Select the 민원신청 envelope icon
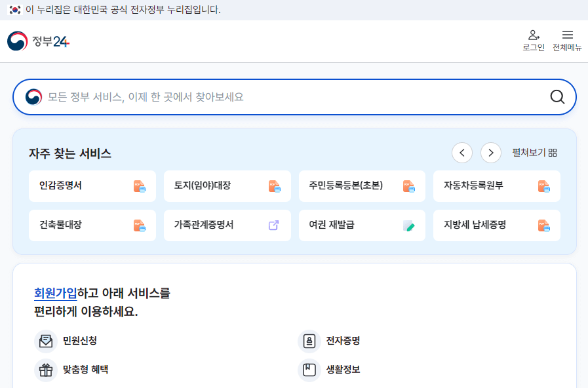Viewport: 588px width, 388px height. [x=46, y=341]
